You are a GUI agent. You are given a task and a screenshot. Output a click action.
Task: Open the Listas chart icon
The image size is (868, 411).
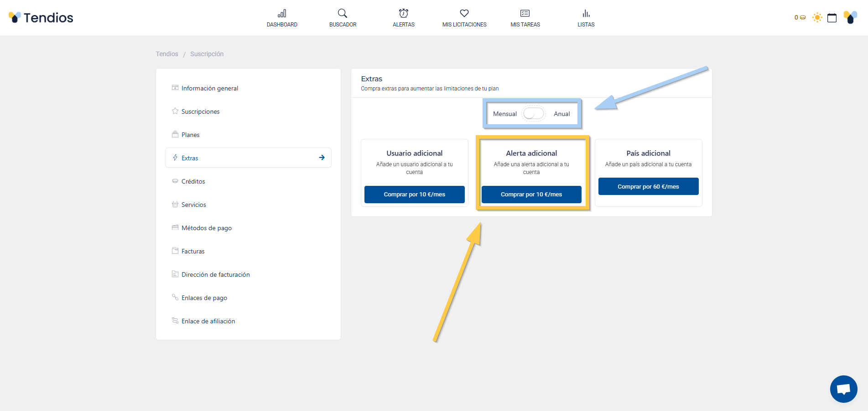[x=586, y=14]
